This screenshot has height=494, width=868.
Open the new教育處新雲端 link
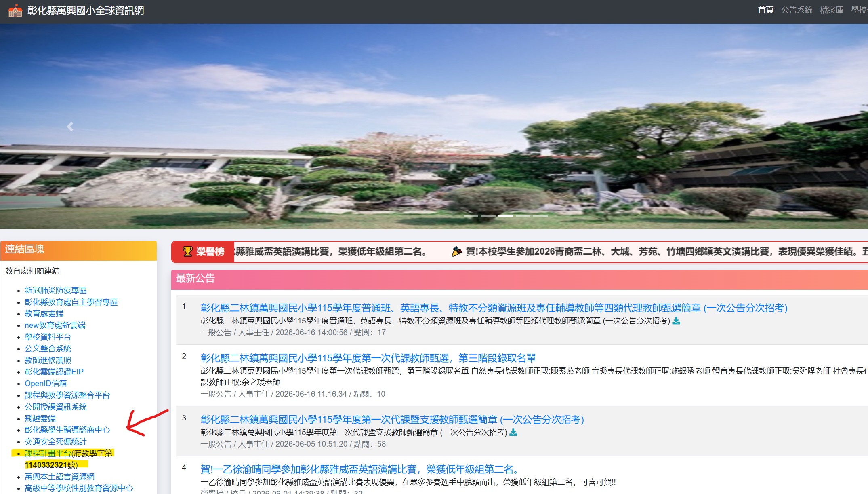point(55,325)
